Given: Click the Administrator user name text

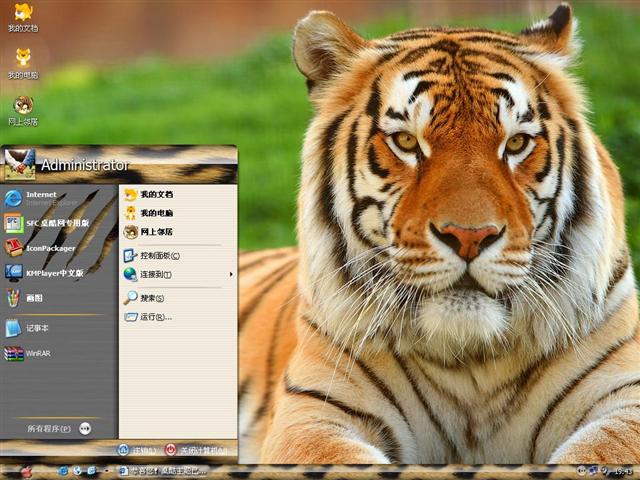Looking at the screenshot, I should pyautogui.click(x=84, y=165).
